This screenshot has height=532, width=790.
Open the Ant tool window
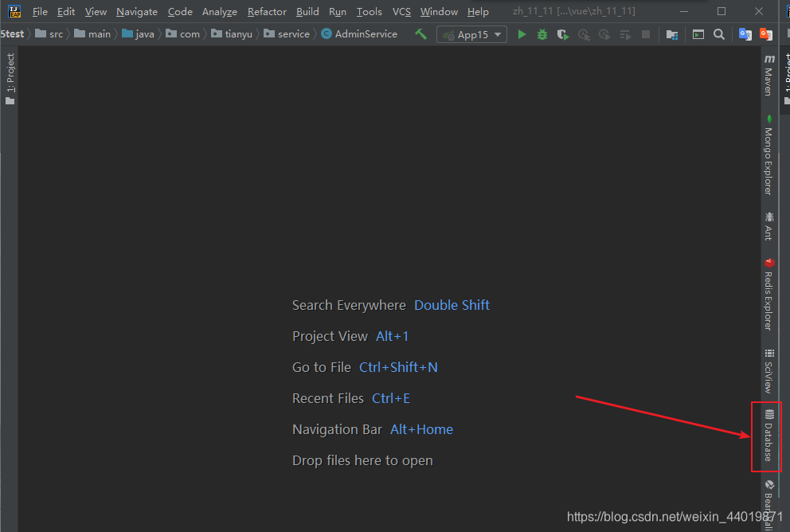click(x=768, y=226)
